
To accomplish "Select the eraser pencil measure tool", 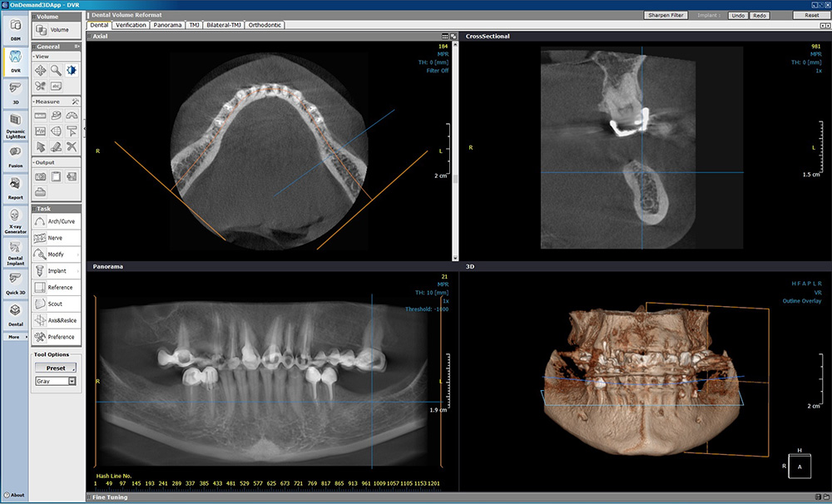I will point(56,147).
